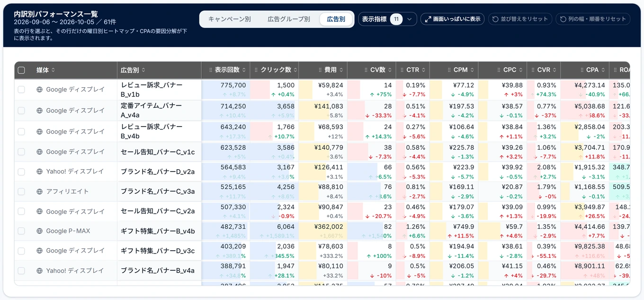Sort by CPA using its sort icon
The image size is (644, 300).
603,70
